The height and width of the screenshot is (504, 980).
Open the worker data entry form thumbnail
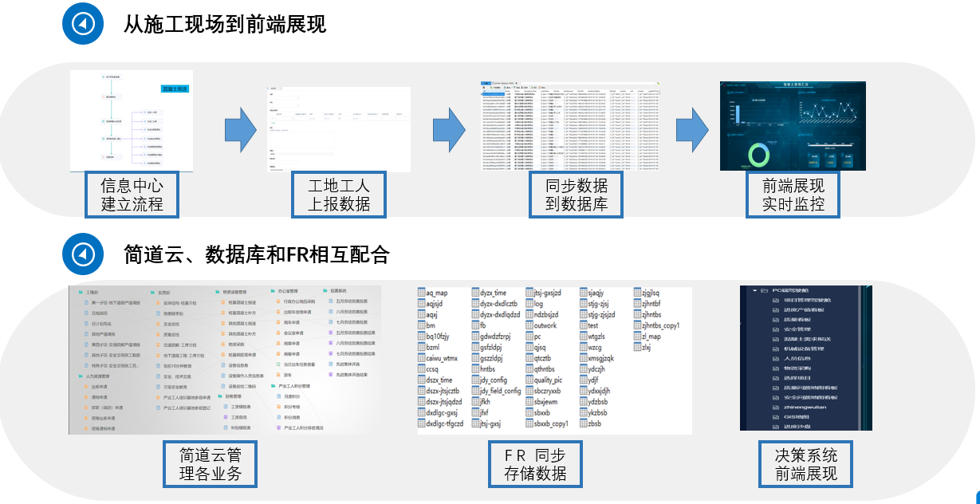point(338,129)
